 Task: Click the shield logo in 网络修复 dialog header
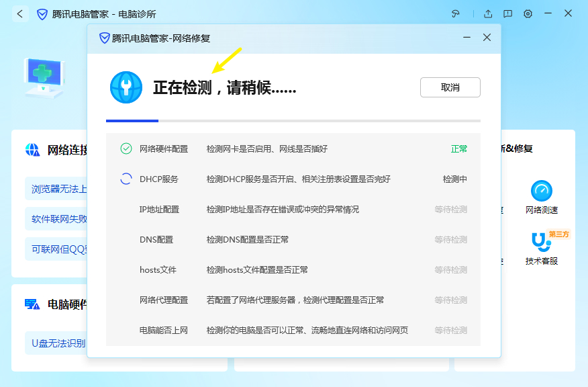(104, 38)
